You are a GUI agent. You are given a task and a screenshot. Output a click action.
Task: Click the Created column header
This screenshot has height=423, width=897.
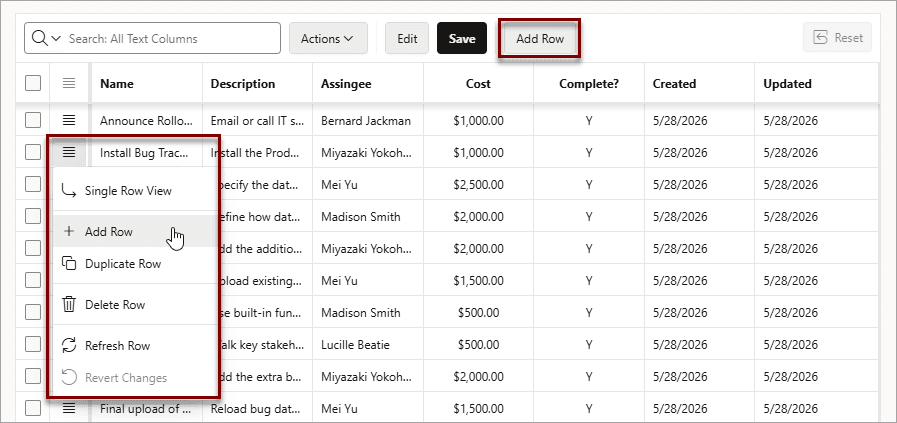tap(700, 84)
